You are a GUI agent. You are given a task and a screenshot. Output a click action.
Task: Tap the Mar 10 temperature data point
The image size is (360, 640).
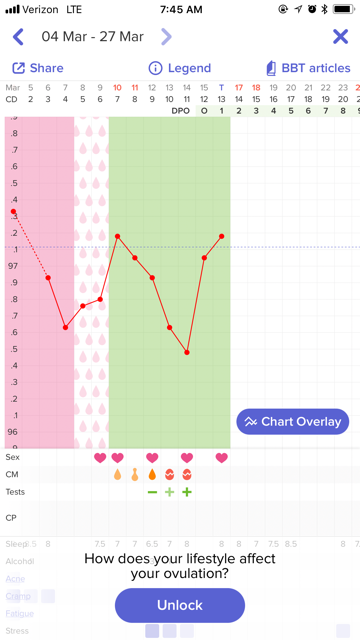pyautogui.click(x=118, y=236)
